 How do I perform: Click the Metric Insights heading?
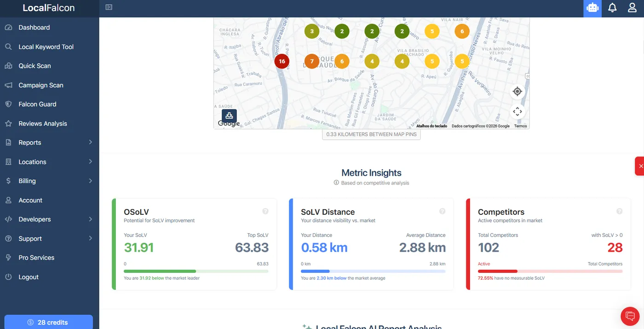pyautogui.click(x=371, y=173)
